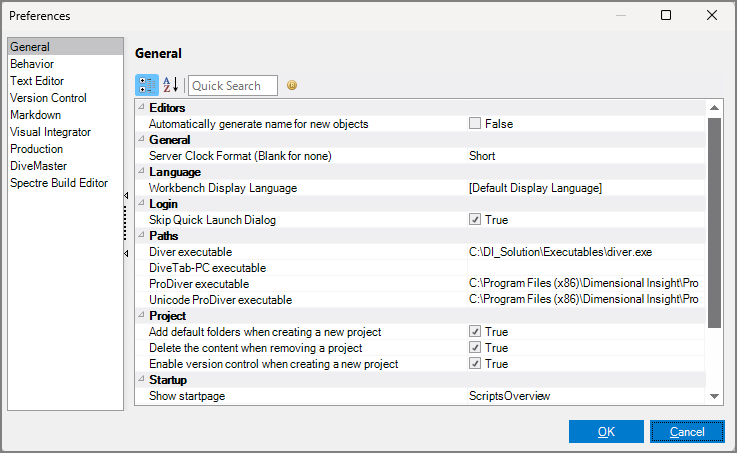Image resolution: width=737 pixels, height=453 pixels.
Task: Click the property grid vertical scrollbar thumb
Action: [714, 223]
